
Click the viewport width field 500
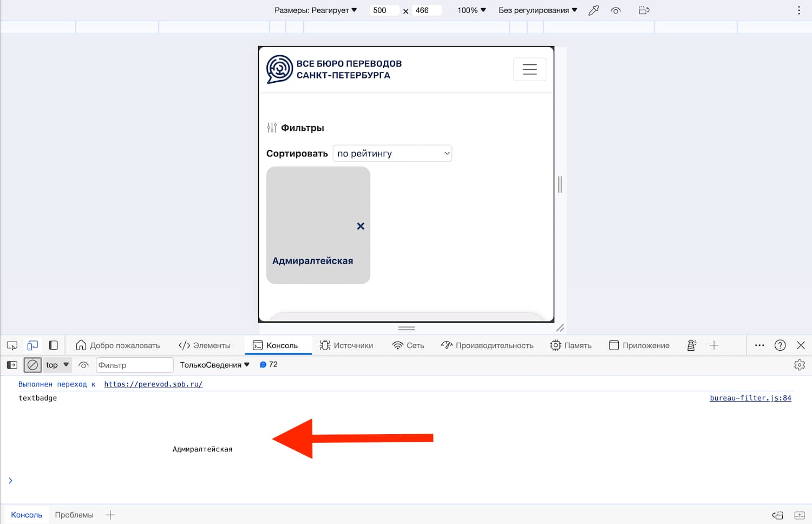tap(384, 10)
